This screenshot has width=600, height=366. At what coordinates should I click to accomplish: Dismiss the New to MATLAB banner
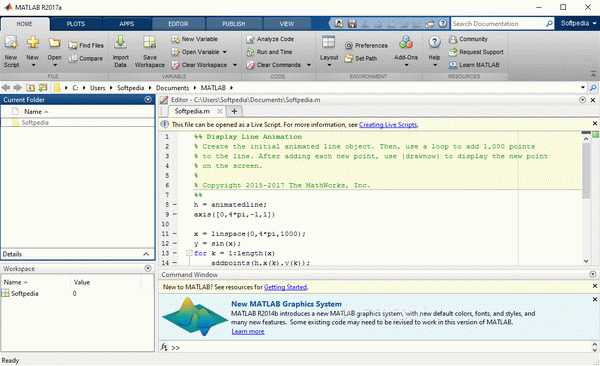pyautogui.click(x=595, y=286)
